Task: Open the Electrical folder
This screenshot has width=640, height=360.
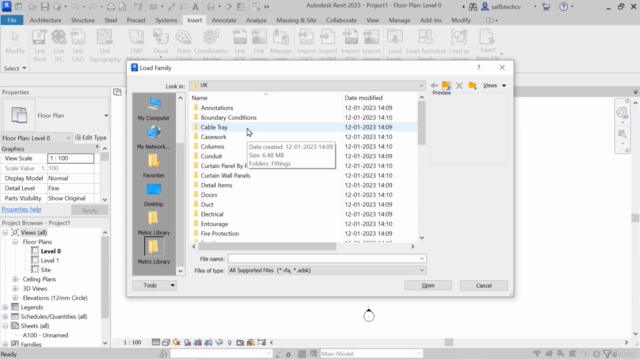Action: 211,214
